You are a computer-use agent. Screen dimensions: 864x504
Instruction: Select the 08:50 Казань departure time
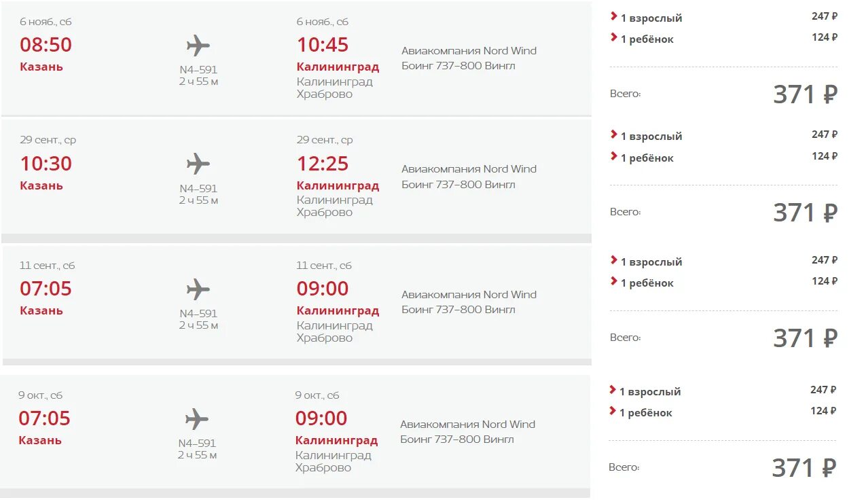pos(46,45)
